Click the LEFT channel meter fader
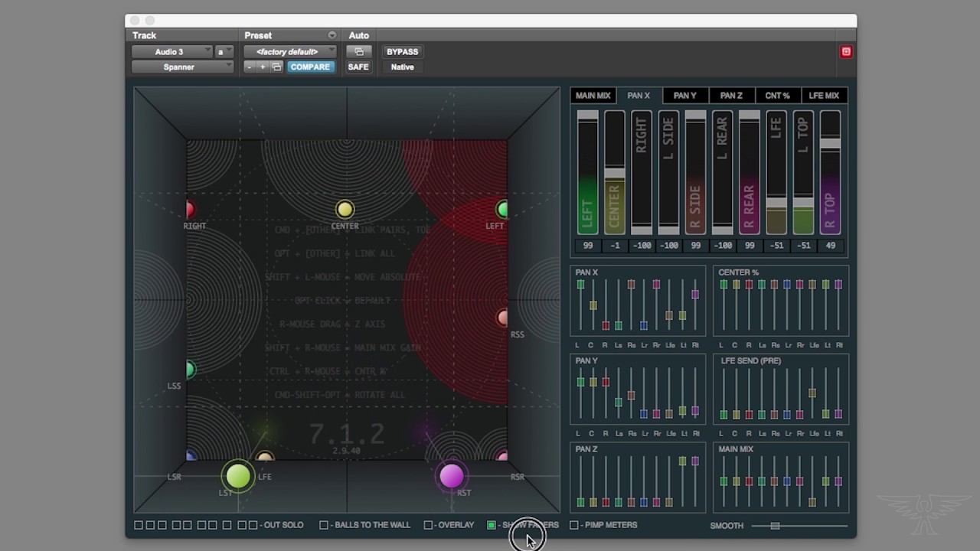The image size is (980, 551). 588,116
